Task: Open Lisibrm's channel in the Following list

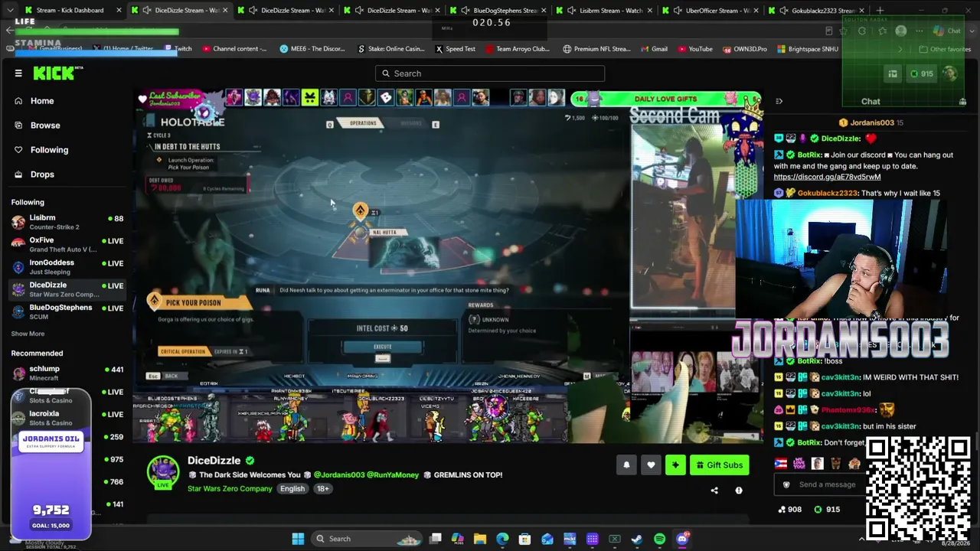Action: (x=67, y=222)
